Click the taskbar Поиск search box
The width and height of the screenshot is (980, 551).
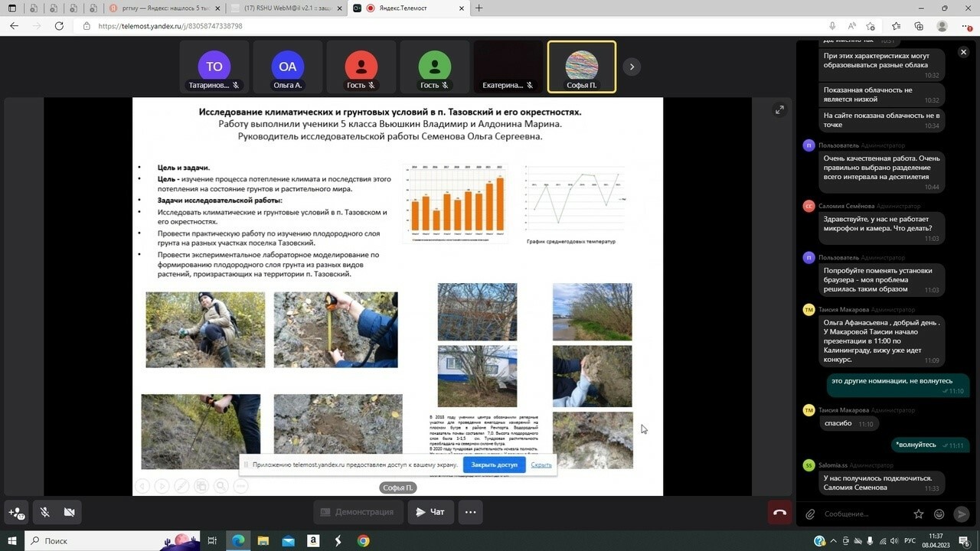(113, 541)
